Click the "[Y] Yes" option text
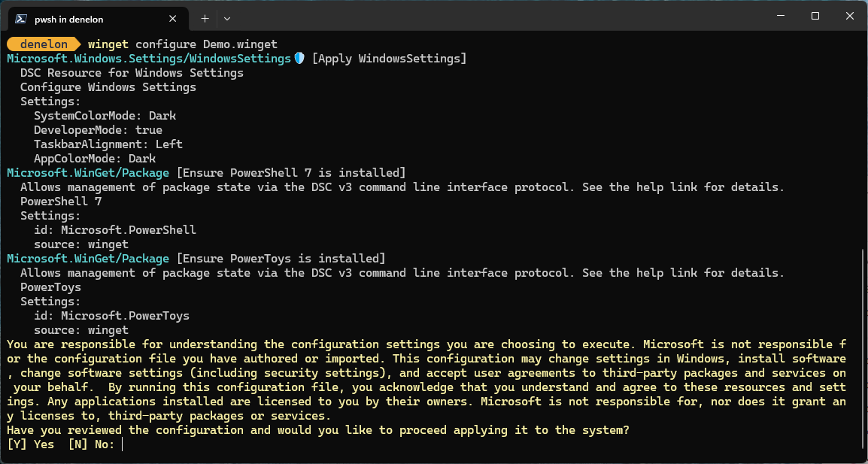Viewport: 868px width, 464px height. 30,444
